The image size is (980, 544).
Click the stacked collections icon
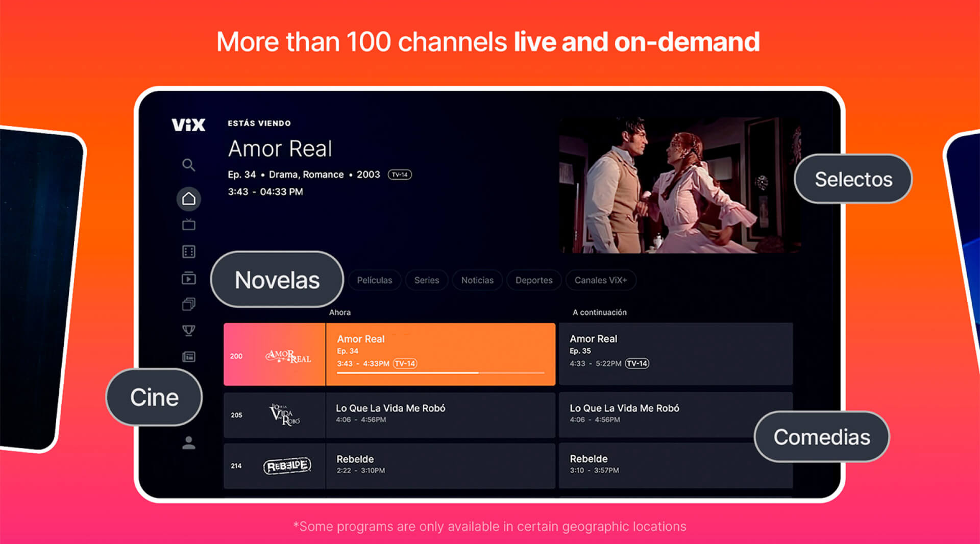click(x=188, y=305)
